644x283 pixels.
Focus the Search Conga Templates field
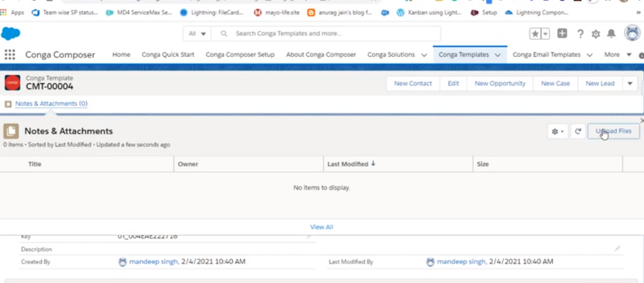326,33
